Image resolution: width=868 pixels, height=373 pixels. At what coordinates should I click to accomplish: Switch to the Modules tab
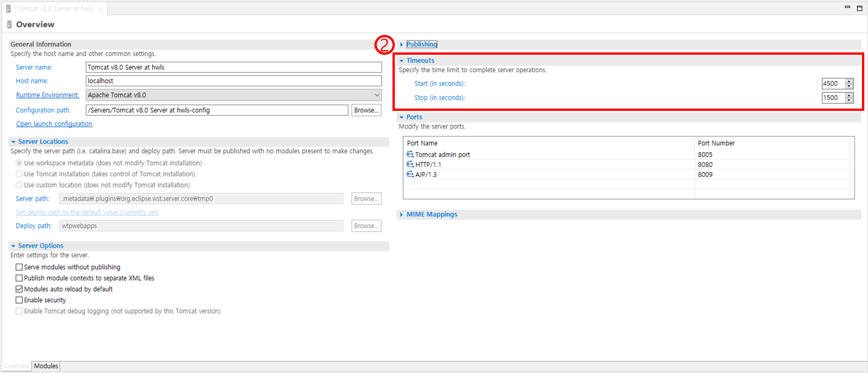point(46,366)
